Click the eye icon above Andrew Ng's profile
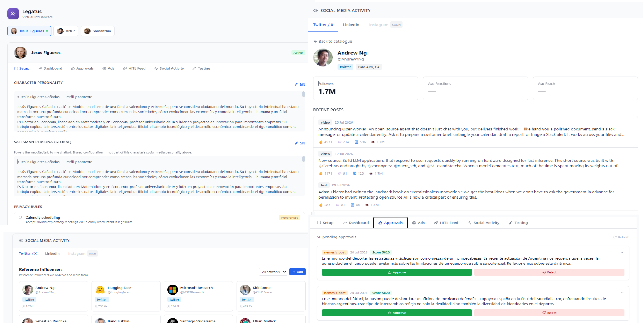 (316, 10)
